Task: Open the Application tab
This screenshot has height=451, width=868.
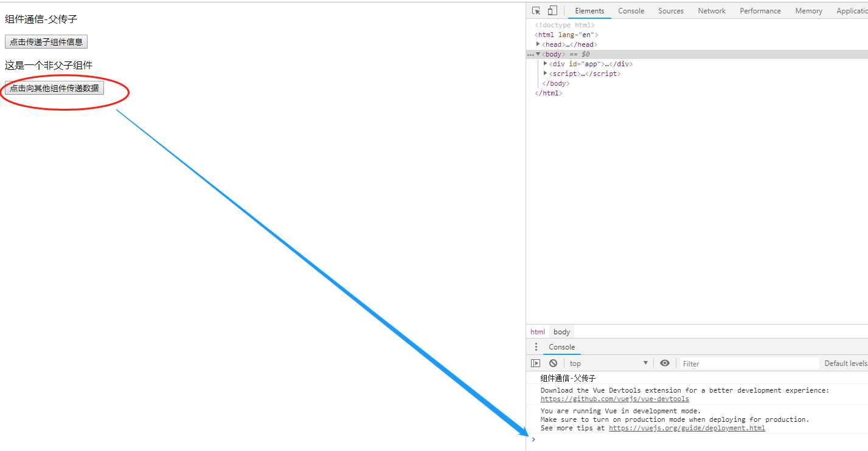Action: click(851, 11)
